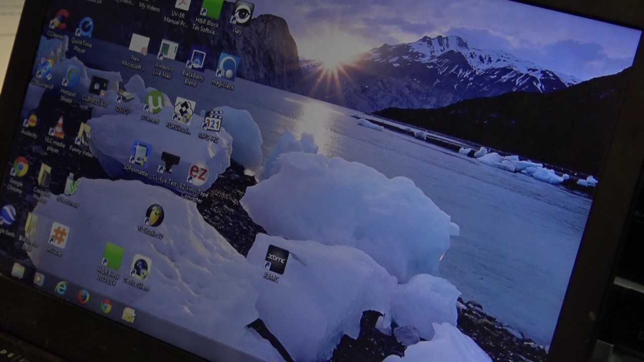Open Windows Media Player from taskbar
The image size is (644, 362).
coord(39,279)
